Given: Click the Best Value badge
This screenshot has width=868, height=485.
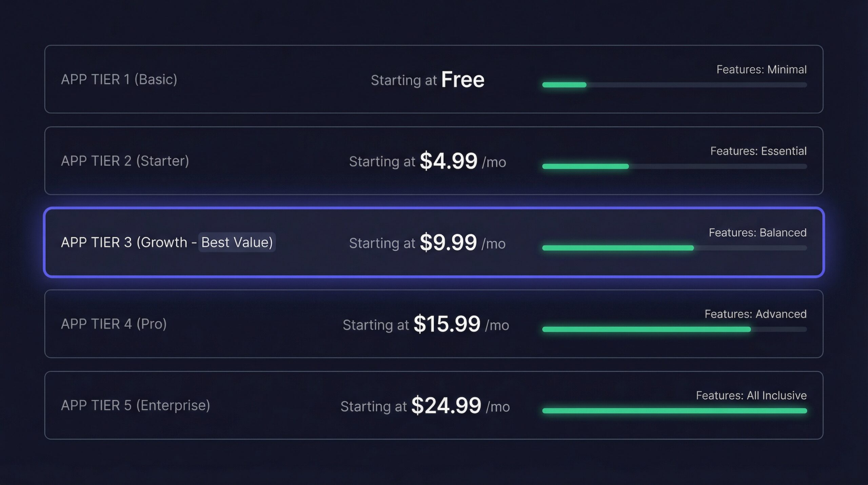Looking at the screenshot, I should pyautogui.click(x=237, y=242).
